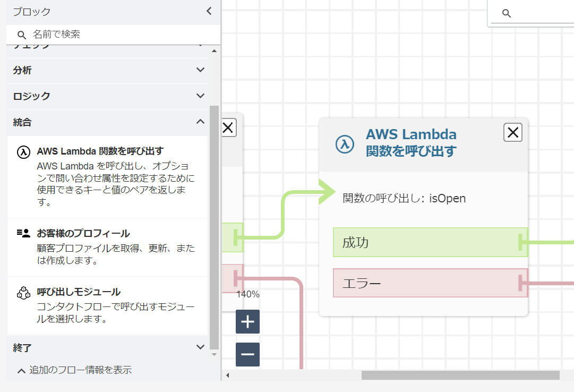574x392 pixels.
Task: Expand 追加のフロー情報を表示 section
Action: pos(75,370)
